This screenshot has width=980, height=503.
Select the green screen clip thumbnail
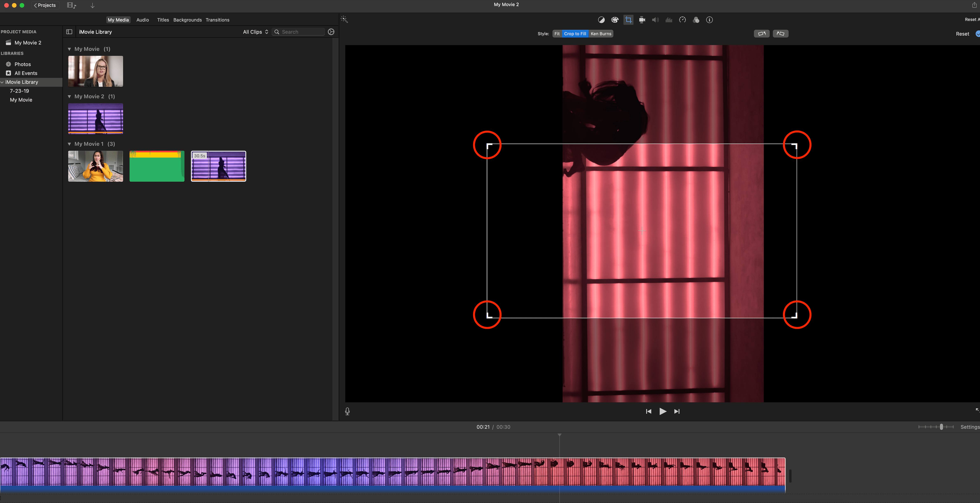click(157, 166)
